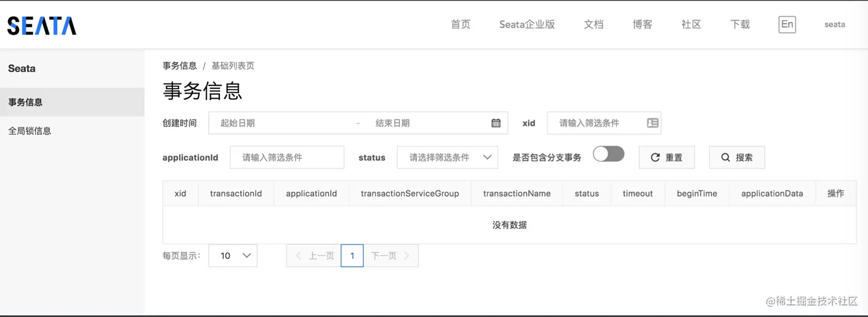Go to 首页 in top navigation

pos(460,24)
